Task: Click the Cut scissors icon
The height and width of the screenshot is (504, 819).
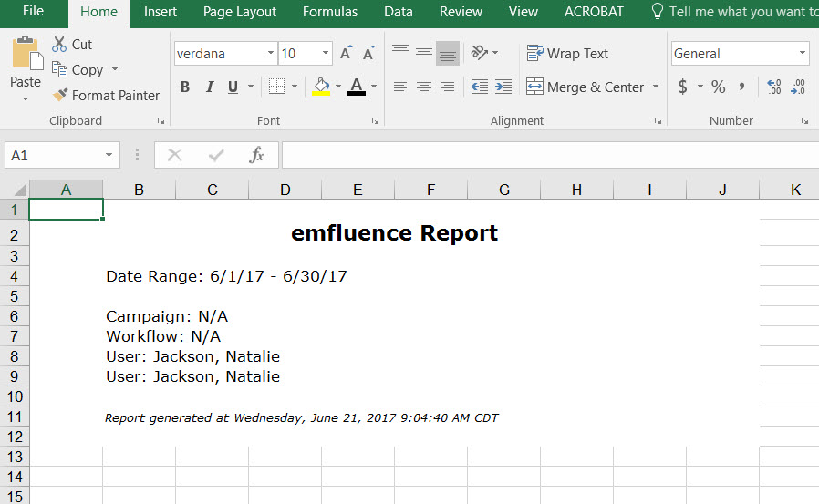Action: point(59,45)
